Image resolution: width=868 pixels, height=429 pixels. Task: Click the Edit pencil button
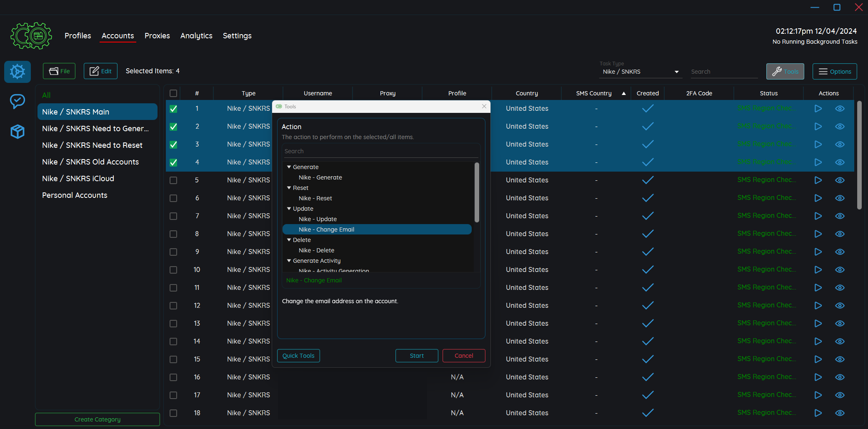tap(100, 71)
